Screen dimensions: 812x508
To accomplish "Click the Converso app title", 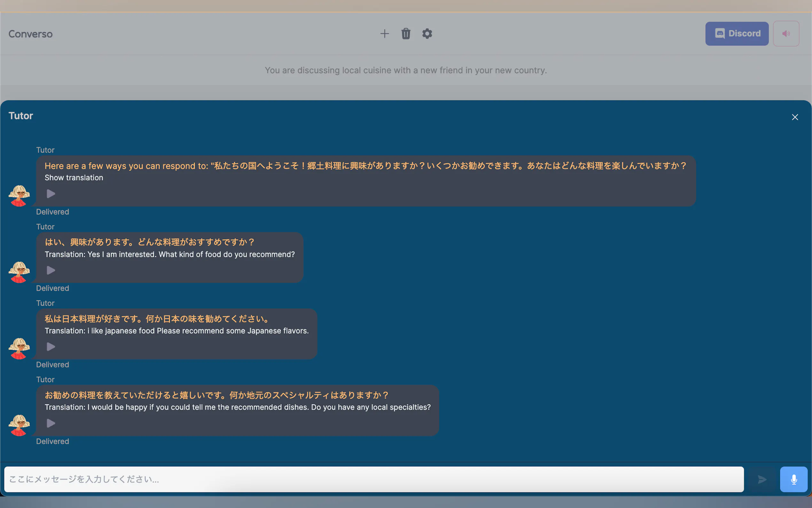I will pos(31,34).
